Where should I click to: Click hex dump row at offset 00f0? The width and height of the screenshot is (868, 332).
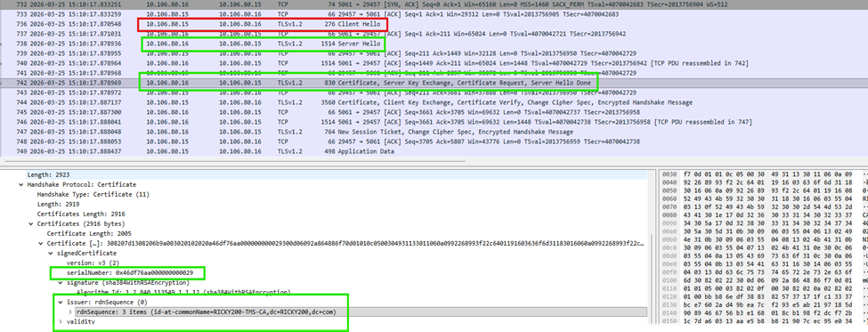765,273
